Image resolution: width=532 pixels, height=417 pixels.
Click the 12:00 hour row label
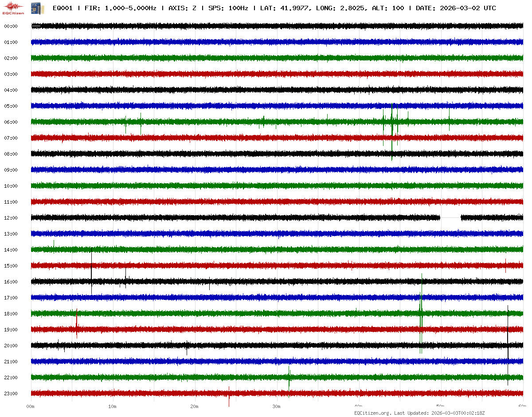(11, 218)
